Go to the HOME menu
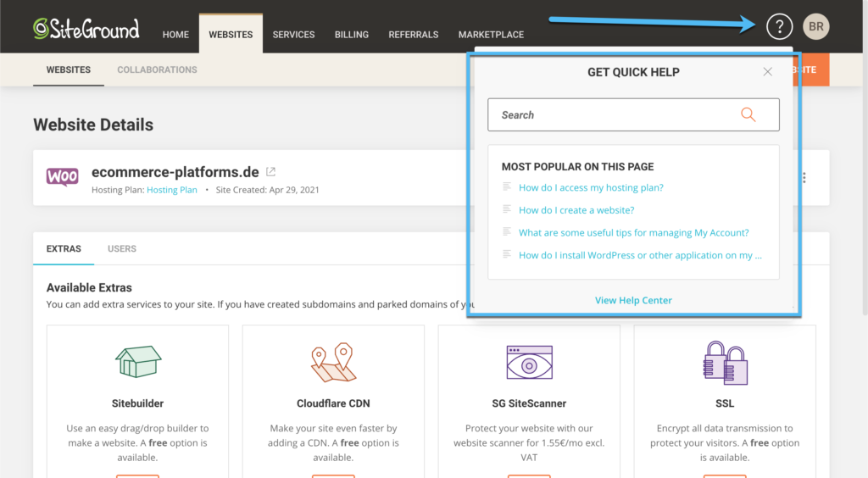868x478 pixels. click(175, 34)
